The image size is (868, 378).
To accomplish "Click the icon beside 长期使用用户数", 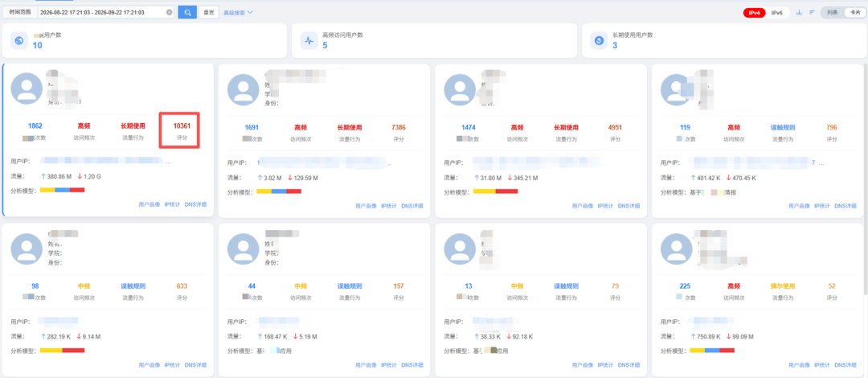I will (x=599, y=40).
